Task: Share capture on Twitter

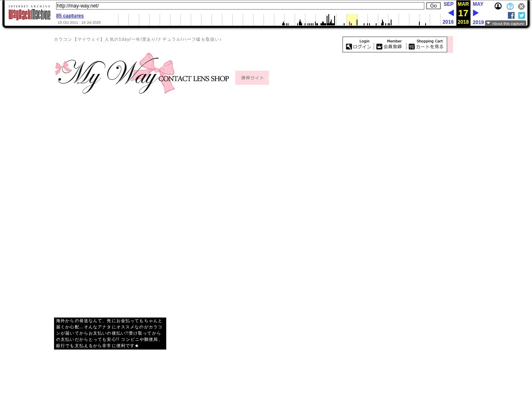Action: (x=522, y=15)
